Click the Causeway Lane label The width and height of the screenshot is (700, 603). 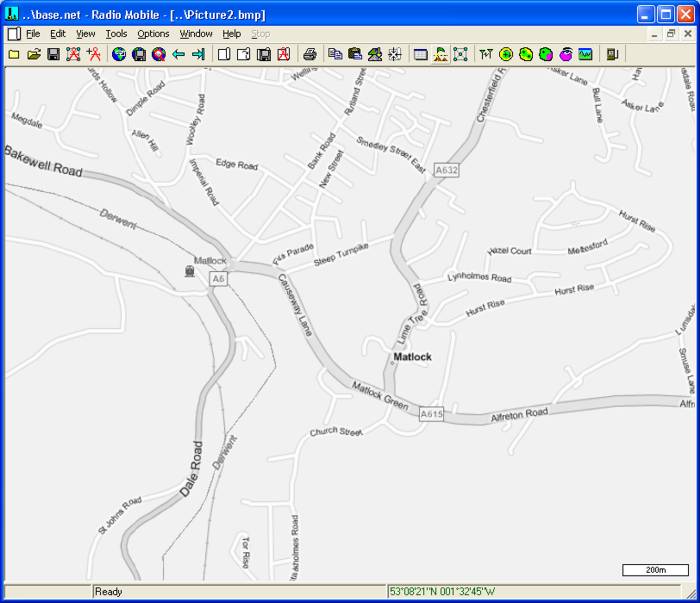pos(295,305)
